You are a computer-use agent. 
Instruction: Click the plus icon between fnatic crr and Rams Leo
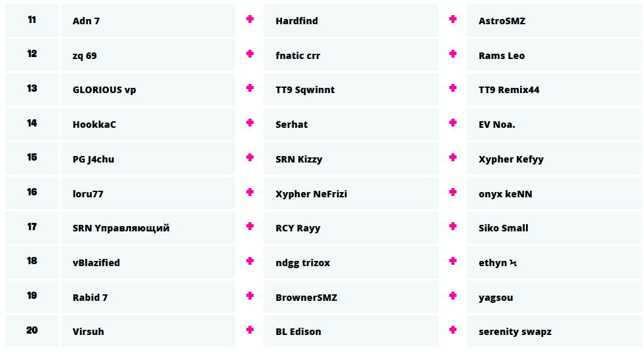[453, 54]
